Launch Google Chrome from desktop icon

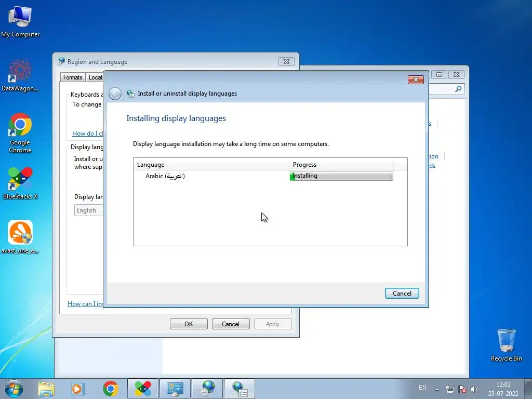[x=20, y=132]
